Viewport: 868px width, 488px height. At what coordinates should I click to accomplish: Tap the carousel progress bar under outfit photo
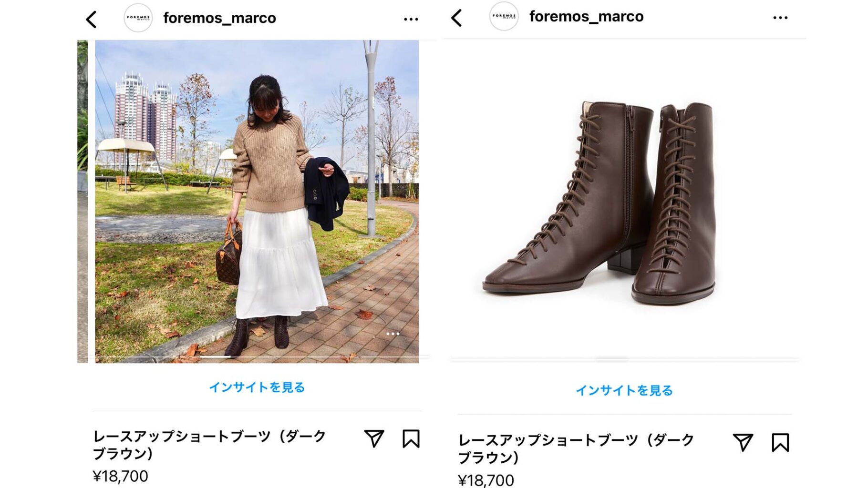pos(257,356)
